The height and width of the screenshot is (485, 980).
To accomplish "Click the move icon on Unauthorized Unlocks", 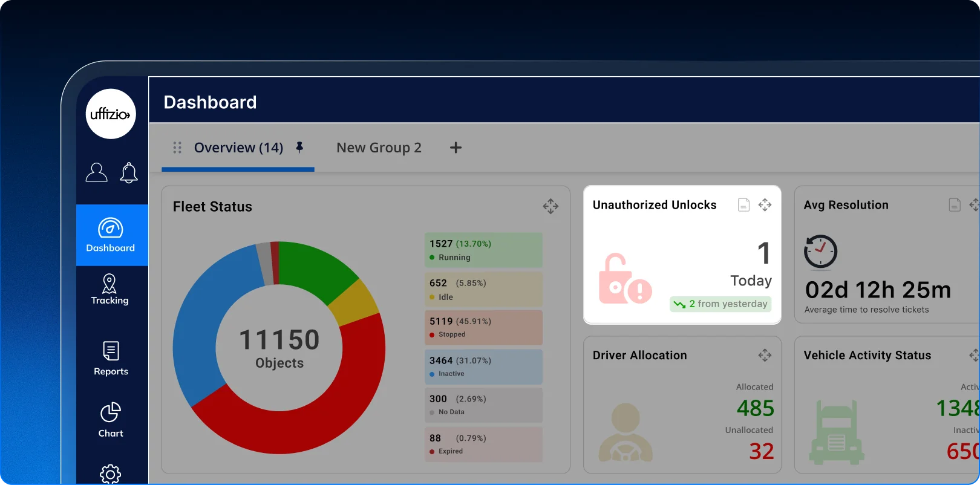I will coord(765,205).
